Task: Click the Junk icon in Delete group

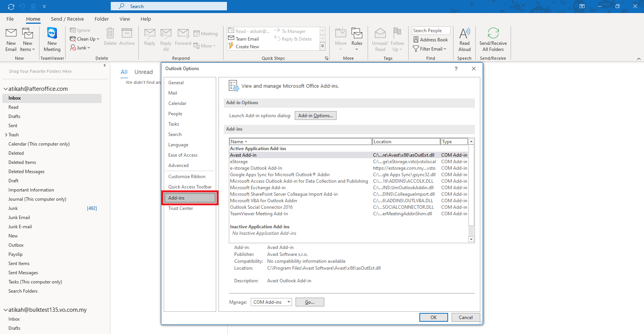Action: [73, 48]
